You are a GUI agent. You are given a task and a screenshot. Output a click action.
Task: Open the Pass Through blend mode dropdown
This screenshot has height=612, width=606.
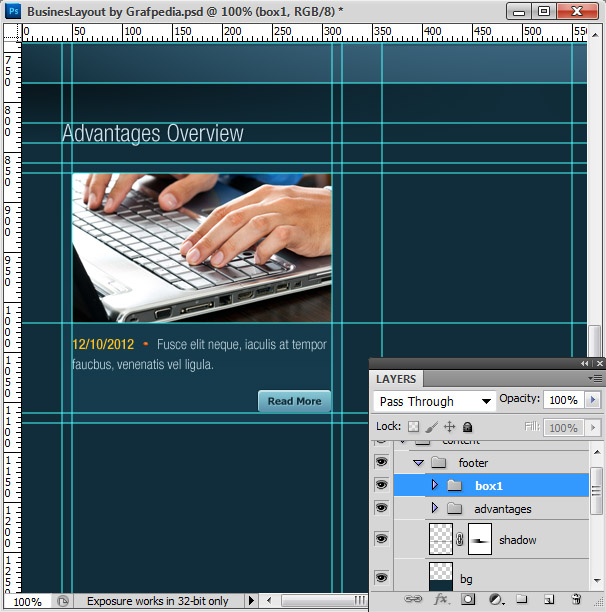[x=435, y=401]
